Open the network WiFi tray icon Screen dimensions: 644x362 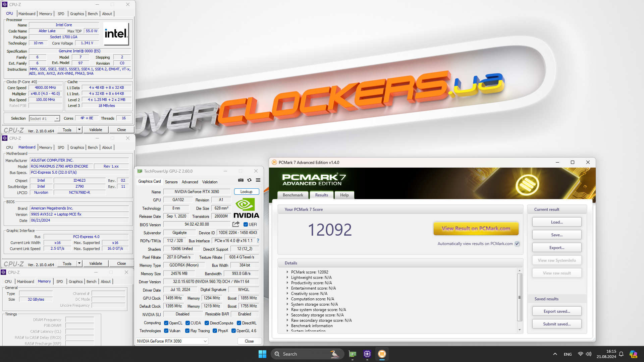(x=580, y=354)
